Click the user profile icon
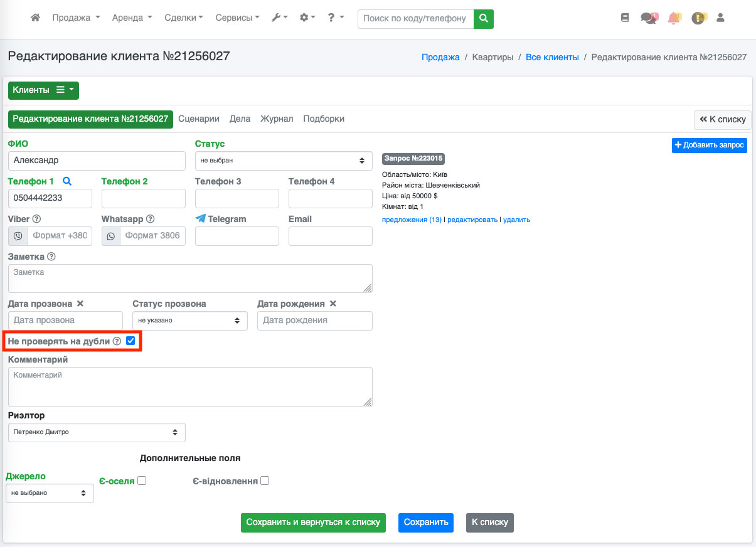Image resolution: width=756 pixels, height=547 pixels. click(720, 18)
